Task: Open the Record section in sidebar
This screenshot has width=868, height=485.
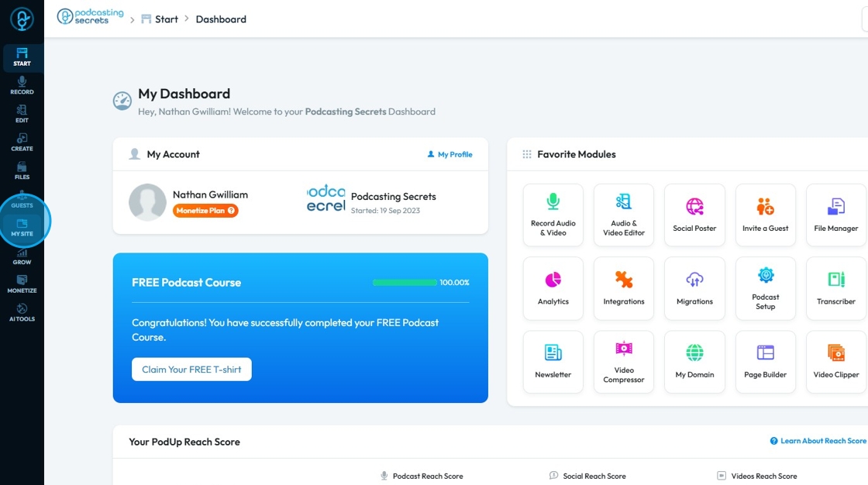Action: pos(22,86)
